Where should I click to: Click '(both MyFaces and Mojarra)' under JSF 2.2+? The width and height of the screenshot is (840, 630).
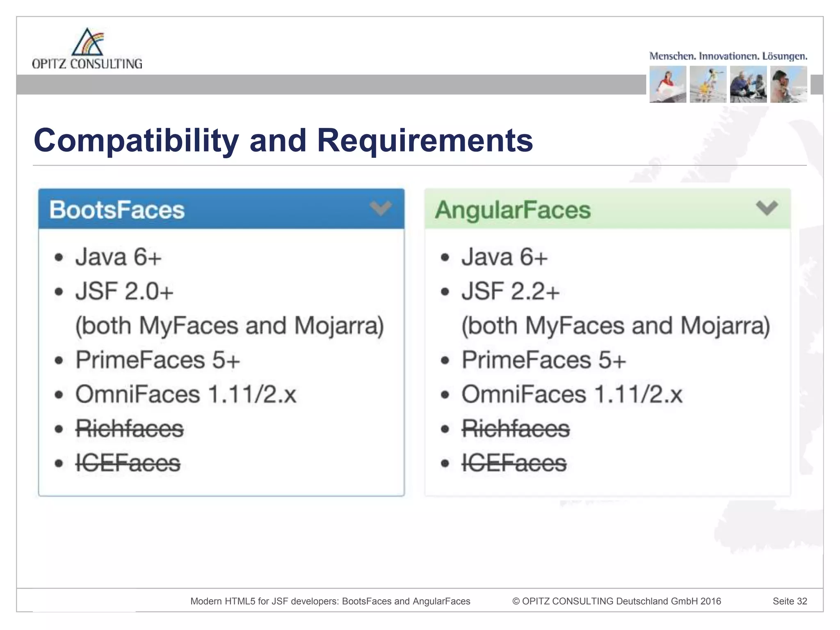[x=616, y=326]
